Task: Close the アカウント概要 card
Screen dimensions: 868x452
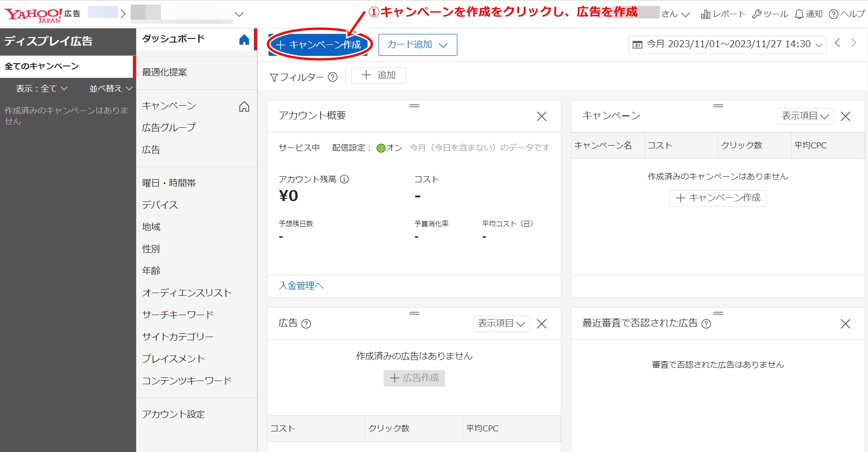Action: point(541,116)
